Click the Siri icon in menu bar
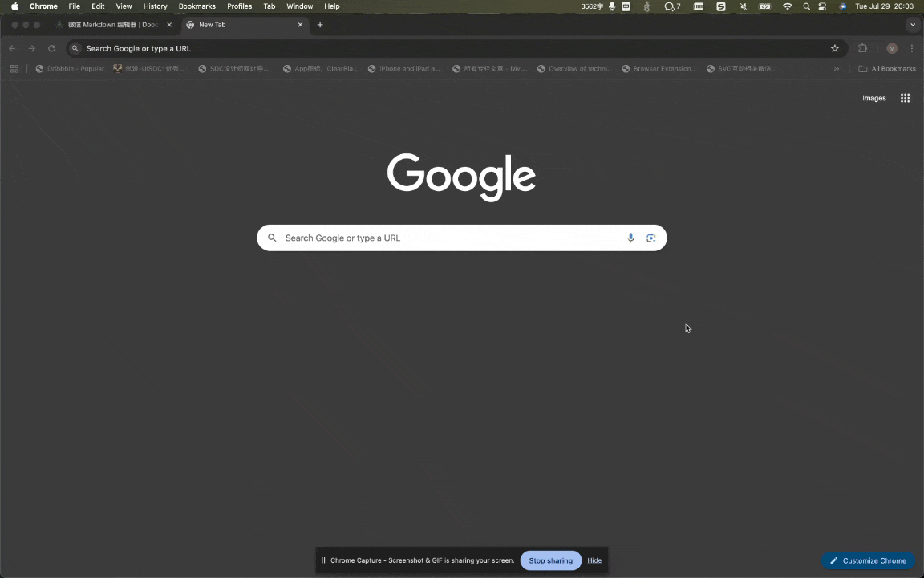924x578 pixels. [x=843, y=6]
